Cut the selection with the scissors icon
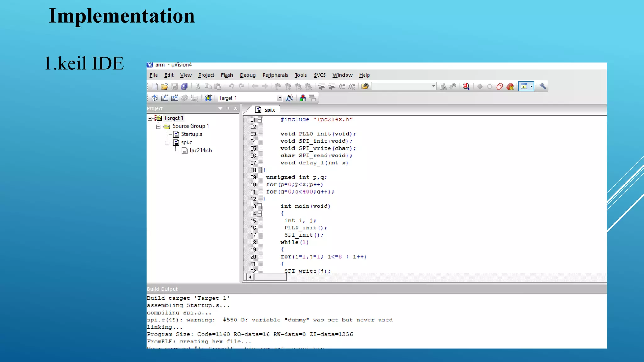 198,86
